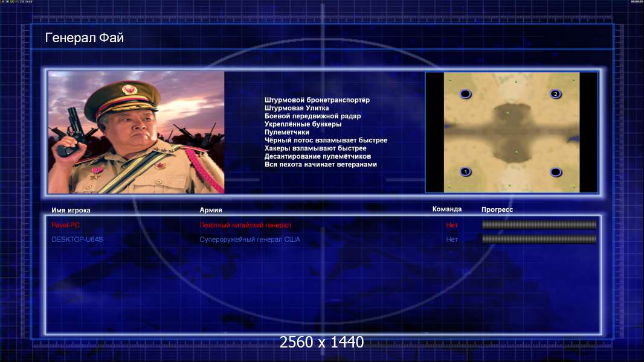This screenshot has width=644, height=362.
Task: Click "Десантирование пулемётчиков" line
Action: [318, 156]
